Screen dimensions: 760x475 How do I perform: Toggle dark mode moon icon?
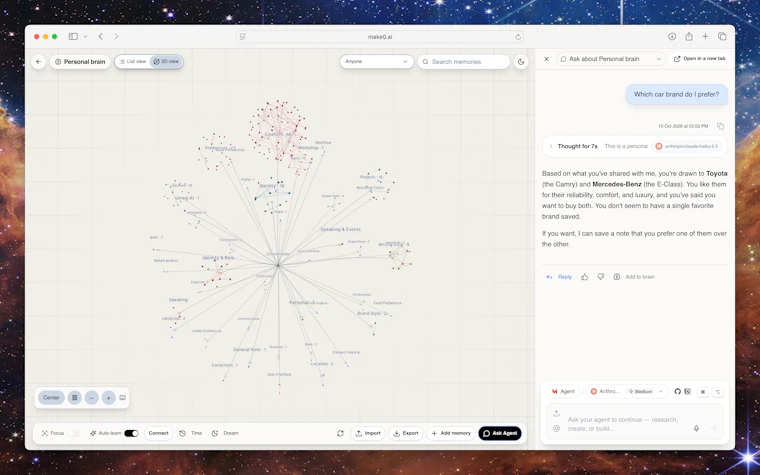coord(521,62)
